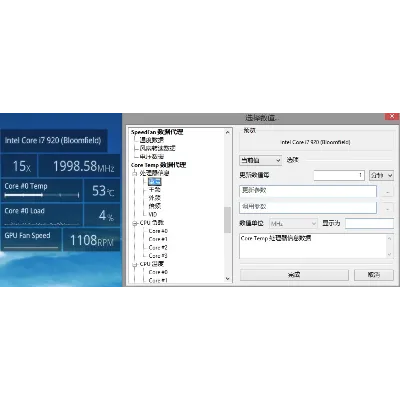Viewport: 400px width, 400px height.
Task: Click the GPU Fan Speed tile label
Action: click(27, 235)
